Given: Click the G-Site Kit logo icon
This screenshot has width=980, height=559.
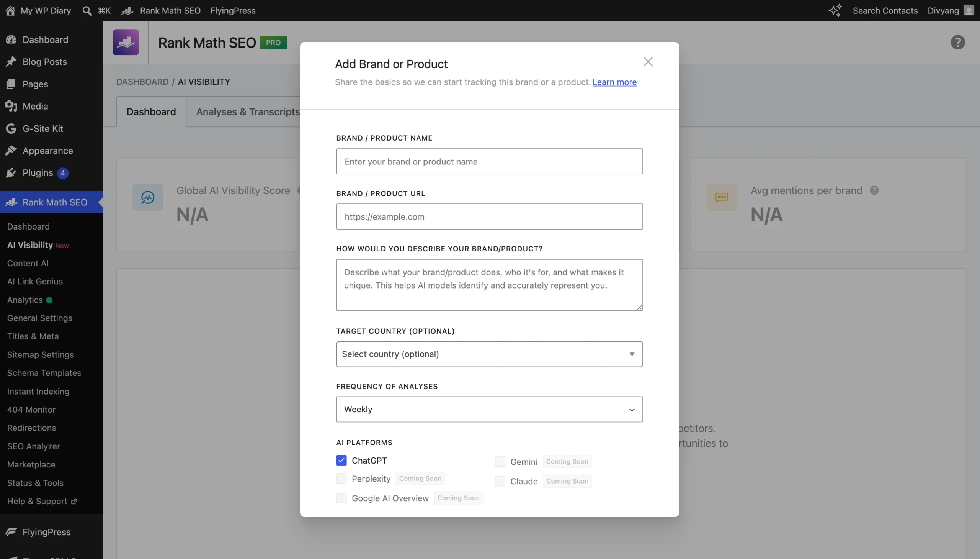Looking at the screenshot, I should point(11,129).
